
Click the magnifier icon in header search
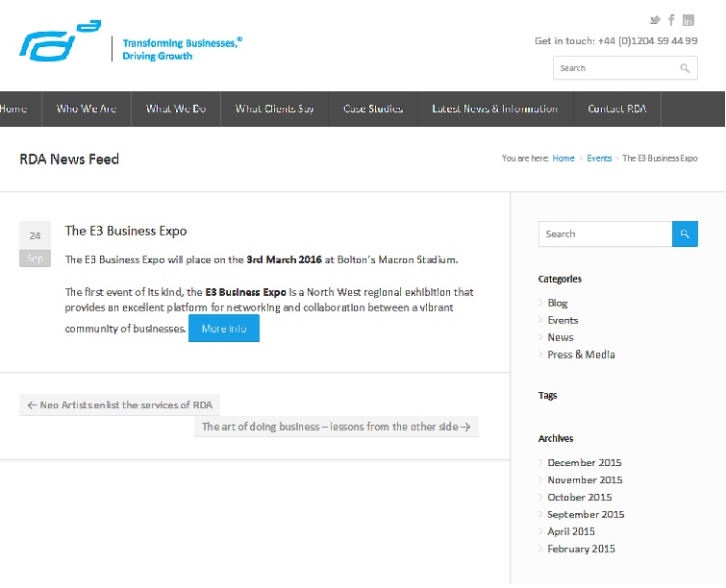pos(685,68)
